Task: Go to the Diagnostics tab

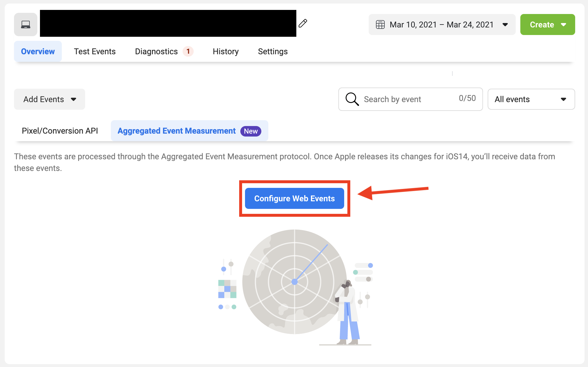Action: (x=164, y=51)
